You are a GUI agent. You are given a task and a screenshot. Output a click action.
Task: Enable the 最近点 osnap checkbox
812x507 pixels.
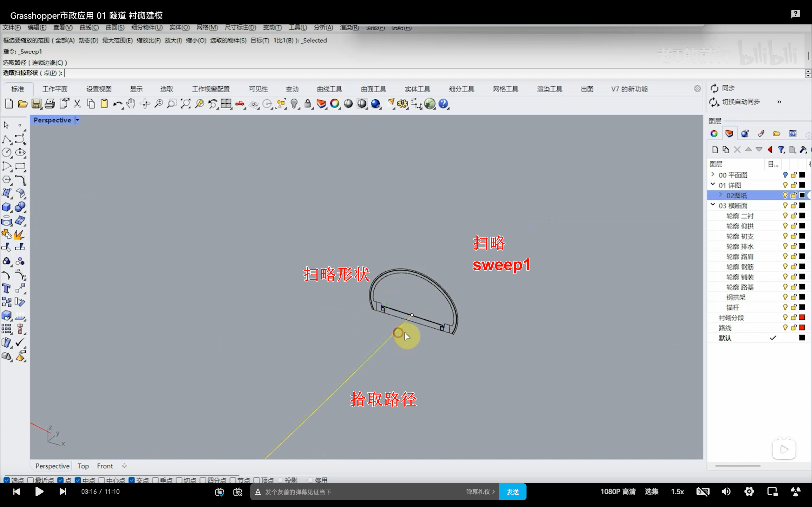coord(30,480)
